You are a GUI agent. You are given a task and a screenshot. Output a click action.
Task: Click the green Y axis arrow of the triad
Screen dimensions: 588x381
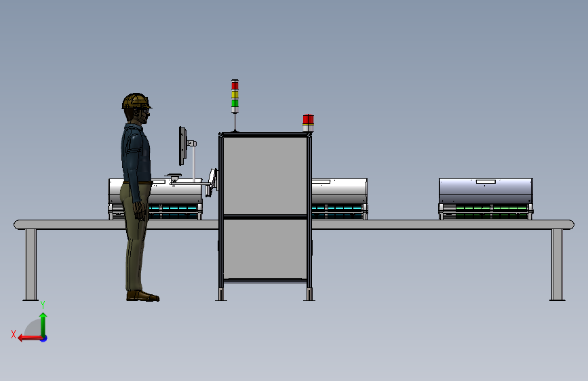(x=43, y=324)
